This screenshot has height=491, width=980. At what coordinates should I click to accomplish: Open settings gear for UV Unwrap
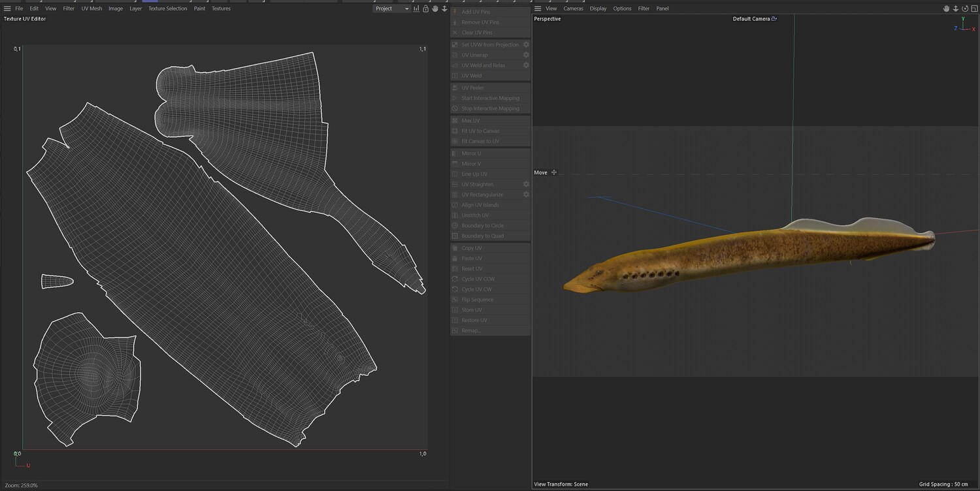click(526, 55)
